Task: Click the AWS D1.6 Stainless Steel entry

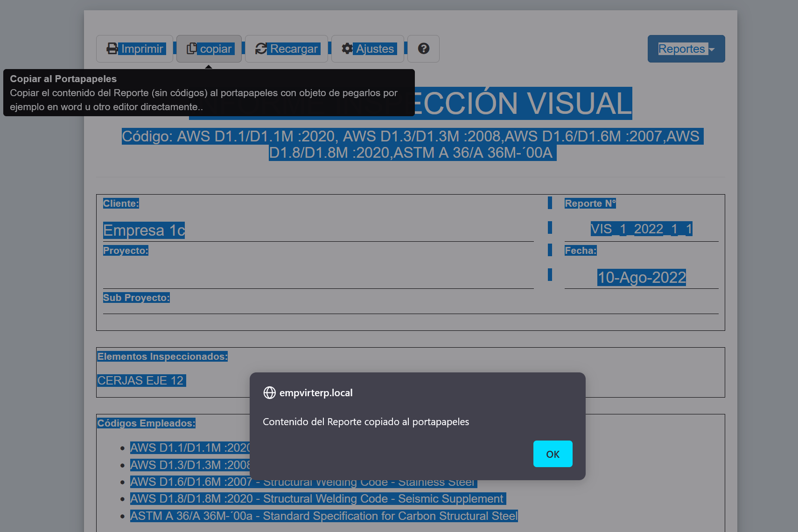Action: 364,483
